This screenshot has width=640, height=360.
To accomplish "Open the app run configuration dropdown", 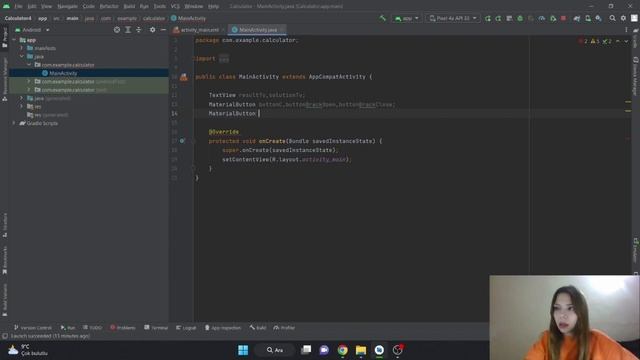I will pos(407,18).
